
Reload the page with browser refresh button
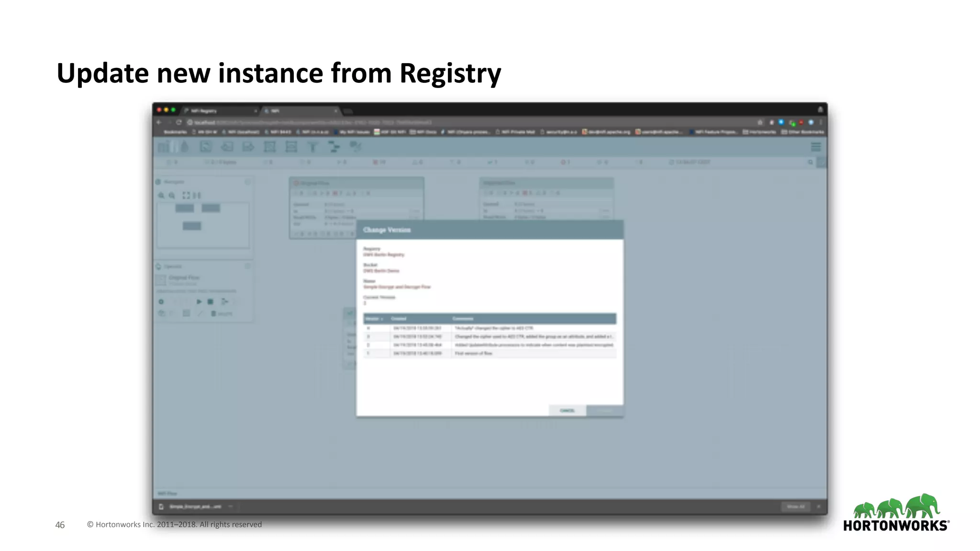point(178,122)
